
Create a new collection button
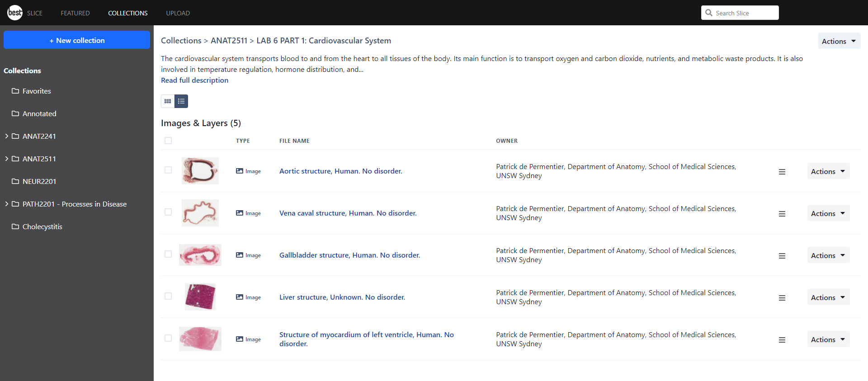pos(77,40)
